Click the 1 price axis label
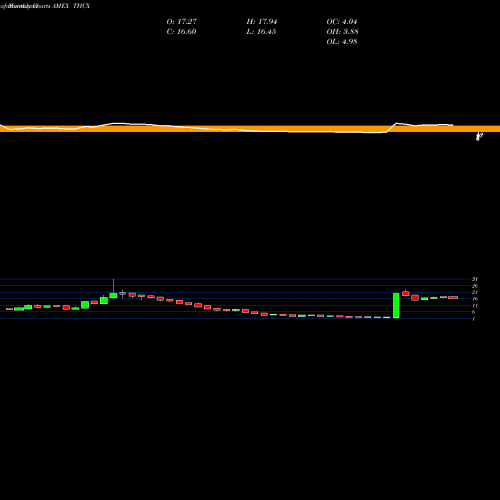 [474, 319]
